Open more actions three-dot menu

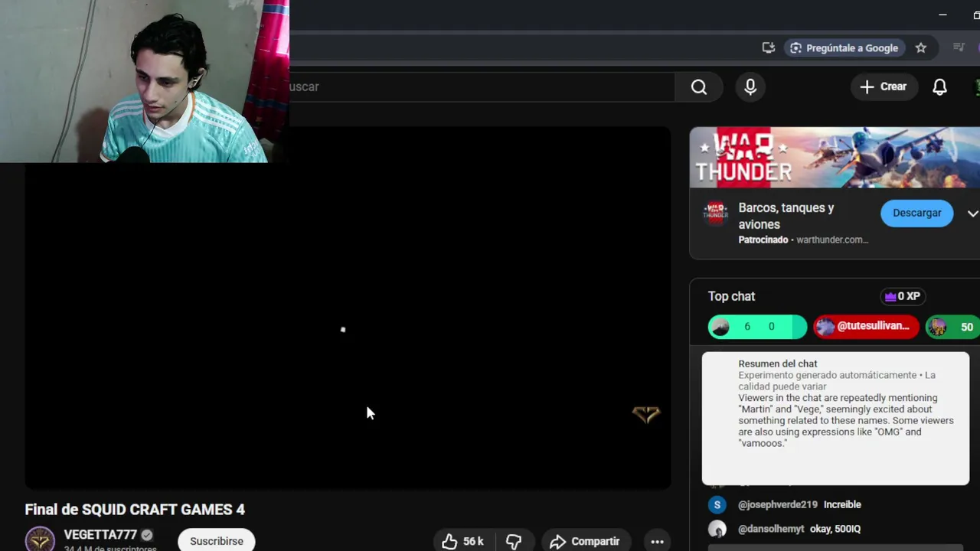657,541
